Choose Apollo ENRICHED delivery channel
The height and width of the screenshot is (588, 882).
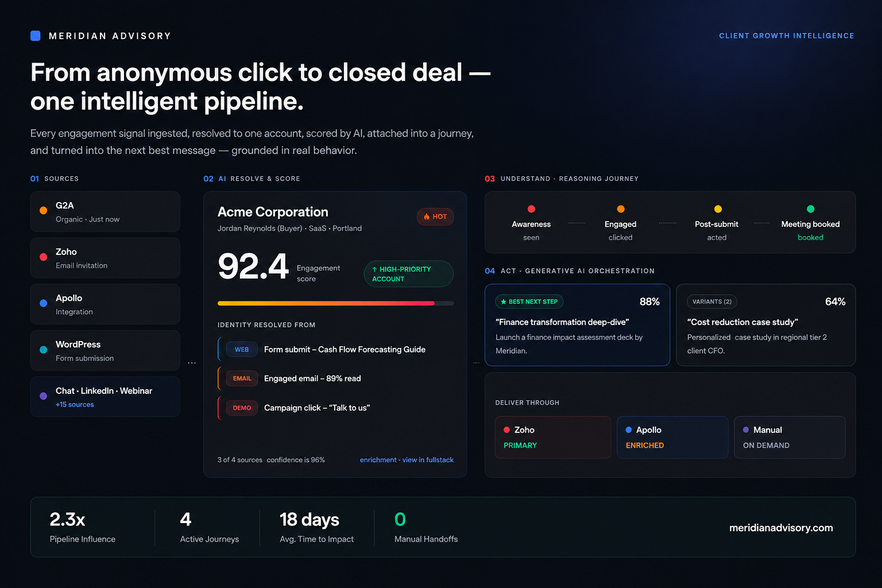coord(672,437)
